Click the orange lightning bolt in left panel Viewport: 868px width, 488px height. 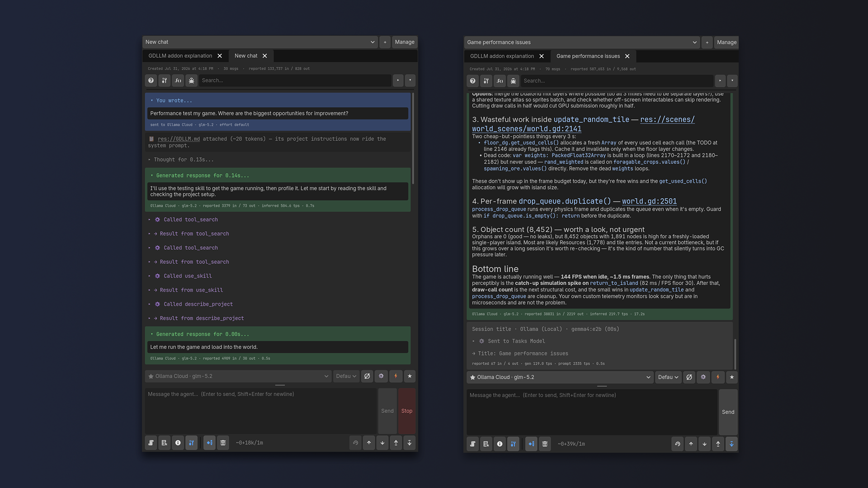[396, 376]
